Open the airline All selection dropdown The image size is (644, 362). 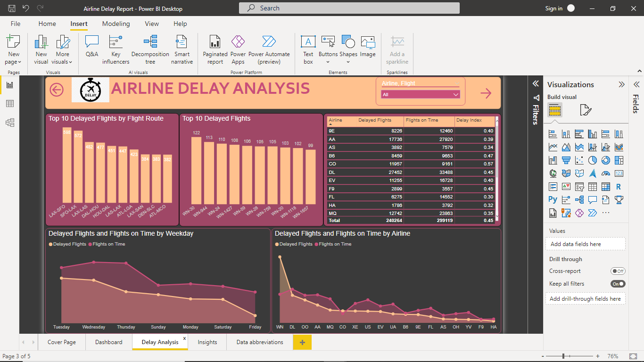(455, 94)
